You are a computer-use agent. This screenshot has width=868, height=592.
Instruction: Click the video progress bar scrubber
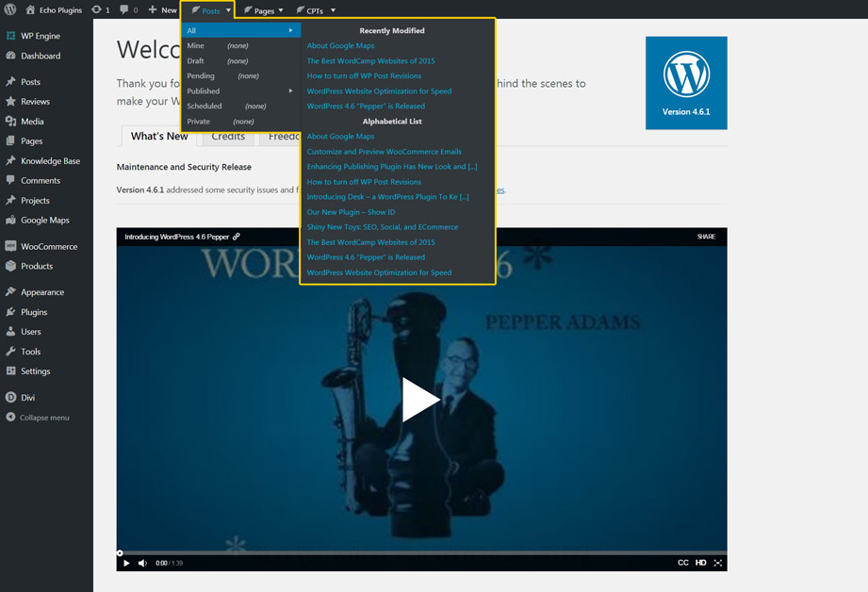pyautogui.click(x=120, y=552)
